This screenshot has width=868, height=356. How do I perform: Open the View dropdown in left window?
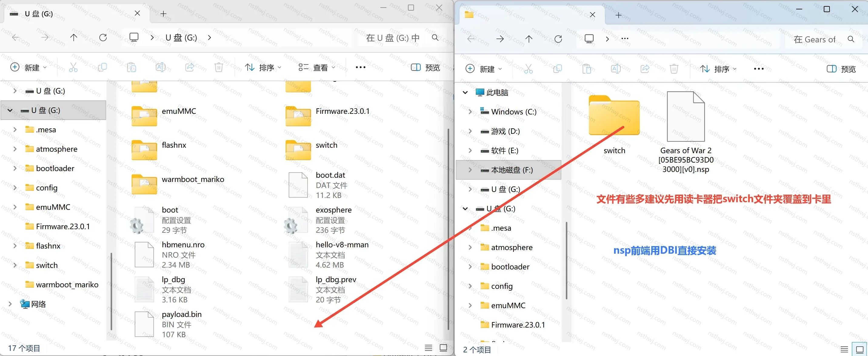317,67
